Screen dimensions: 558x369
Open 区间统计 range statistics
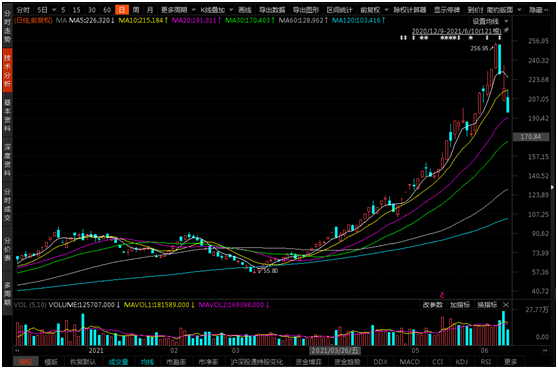[339, 10]
